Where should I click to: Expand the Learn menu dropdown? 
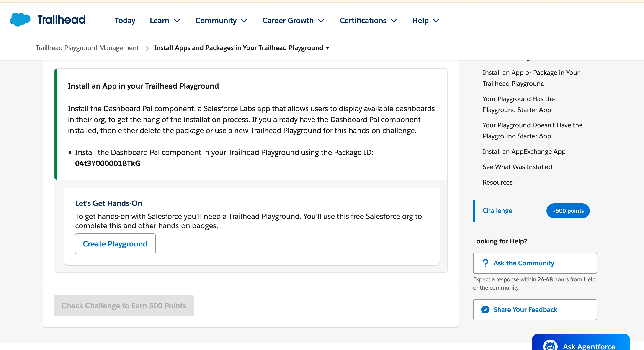(x=165, y=21)
